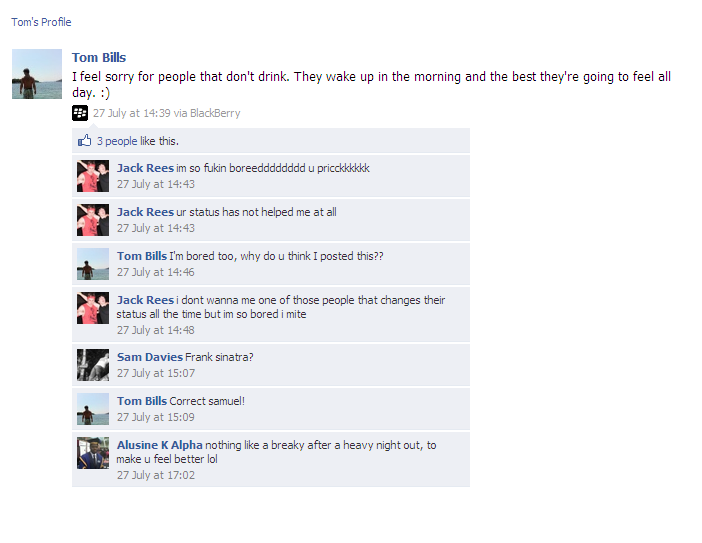Click Tom Bills avatar on 'I'm bored too' comment

pyautogui.click(x=93, y=264)
